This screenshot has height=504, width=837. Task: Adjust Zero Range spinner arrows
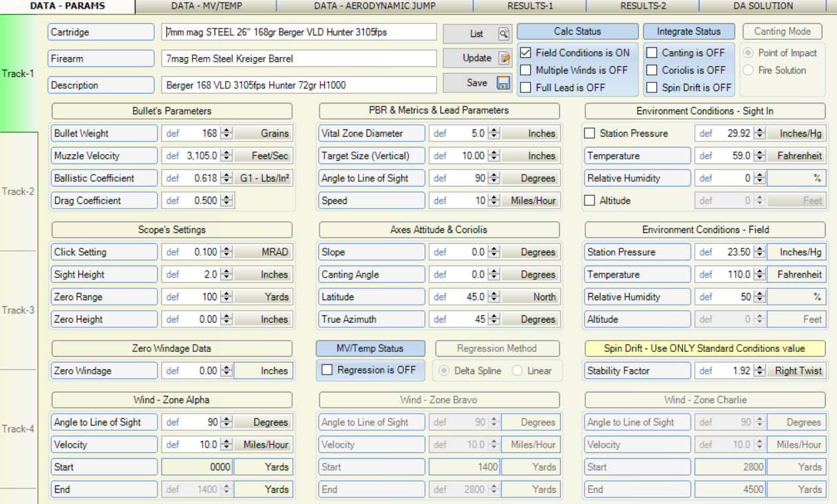(227, 297)
